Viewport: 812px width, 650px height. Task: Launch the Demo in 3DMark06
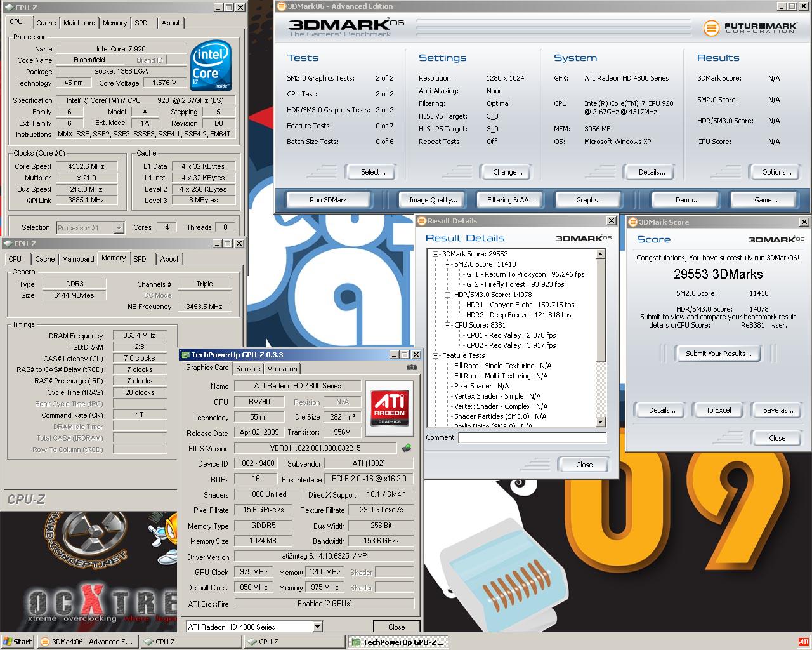point(686,200)
